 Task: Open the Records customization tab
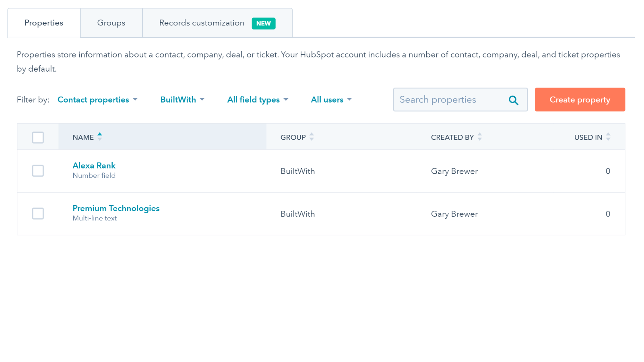pyautogui.click(x=202, y=23)
